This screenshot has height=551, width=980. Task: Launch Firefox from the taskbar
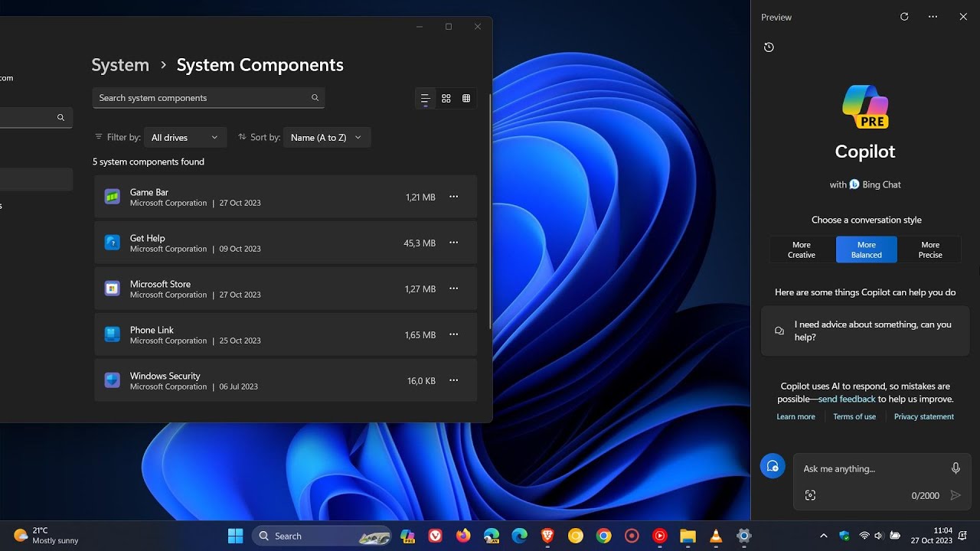[463, 536]
